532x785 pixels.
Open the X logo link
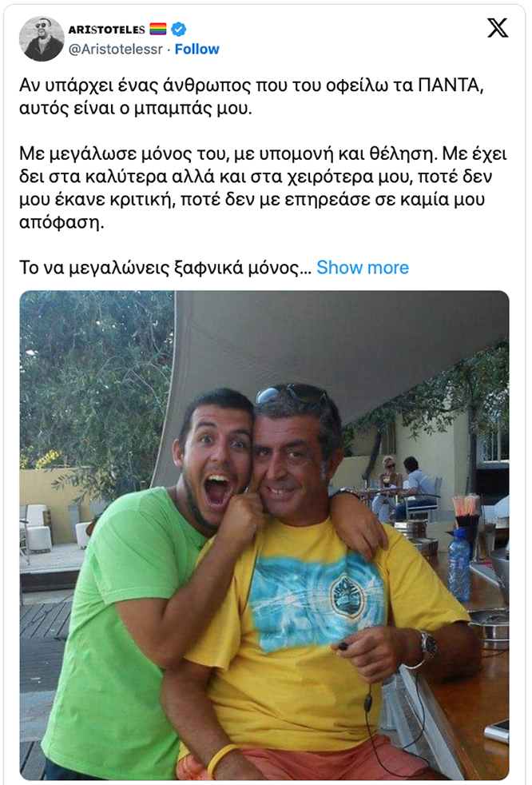[498, 27]
